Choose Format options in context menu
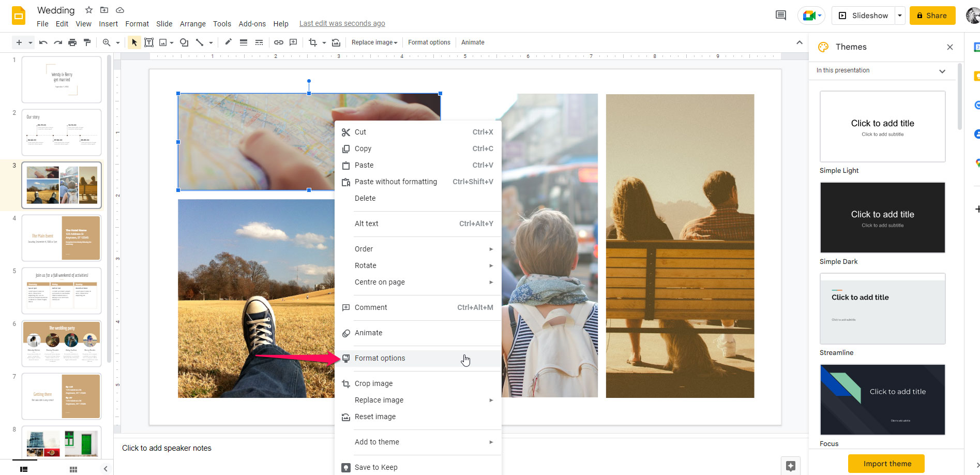 pyautogui.click(x=380, y=358)
